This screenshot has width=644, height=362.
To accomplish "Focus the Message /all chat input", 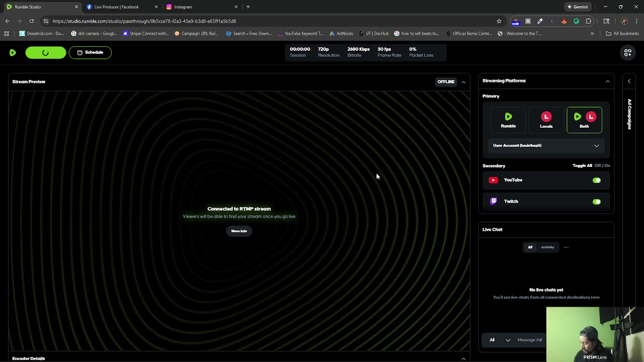I will tap(531, 340).
